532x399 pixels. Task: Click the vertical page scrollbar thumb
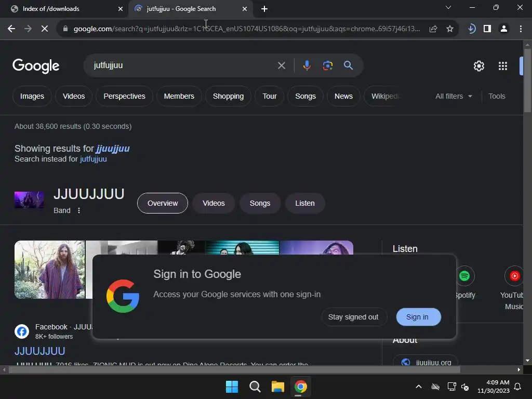click(x=527, y=80)
